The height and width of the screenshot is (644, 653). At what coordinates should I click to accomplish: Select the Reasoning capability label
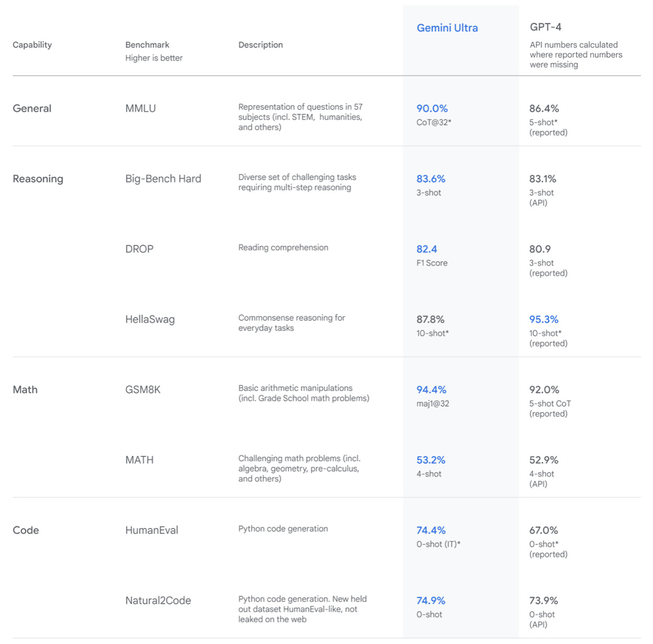(x=38, y=179)
